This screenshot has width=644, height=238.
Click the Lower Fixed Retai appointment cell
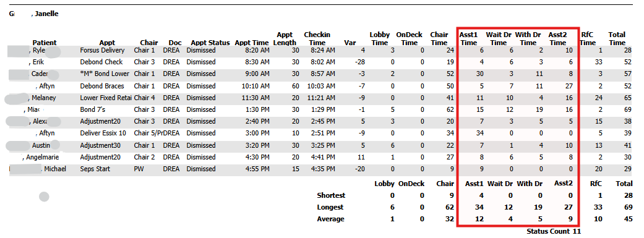(x=106, y=98)
